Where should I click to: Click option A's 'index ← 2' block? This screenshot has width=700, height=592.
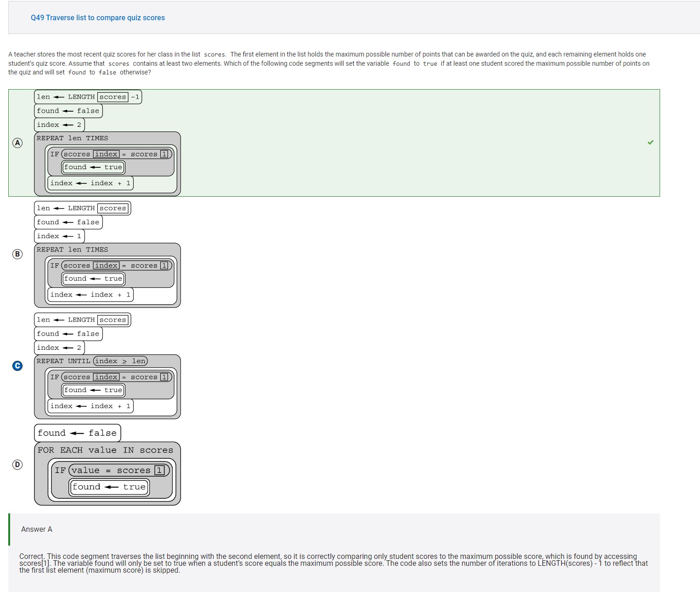point(59,125)
